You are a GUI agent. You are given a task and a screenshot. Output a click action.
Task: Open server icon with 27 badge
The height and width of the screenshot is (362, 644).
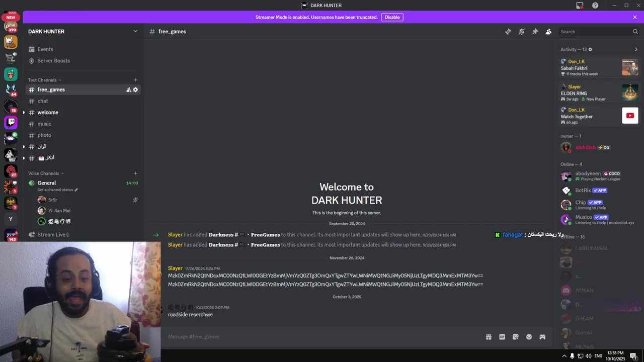point(11,170)
